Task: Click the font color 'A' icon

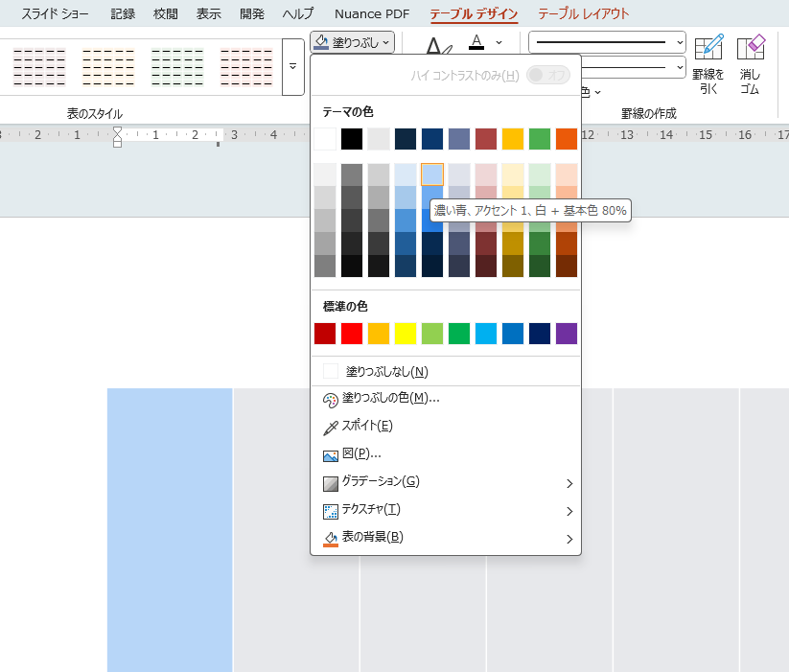Action: click(476, 43)
